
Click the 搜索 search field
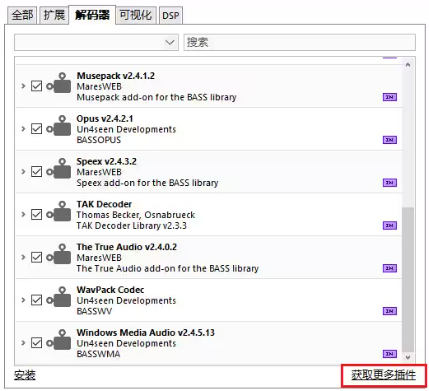[299, 42]
